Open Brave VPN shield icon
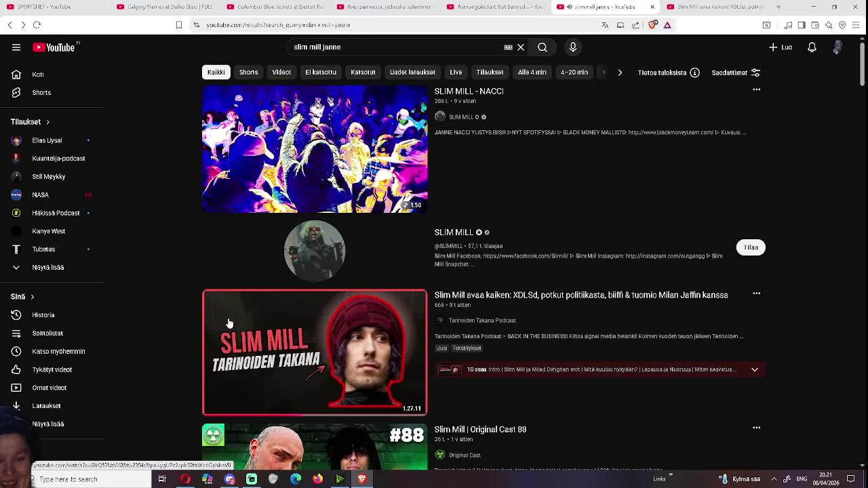 click(842, 25)
